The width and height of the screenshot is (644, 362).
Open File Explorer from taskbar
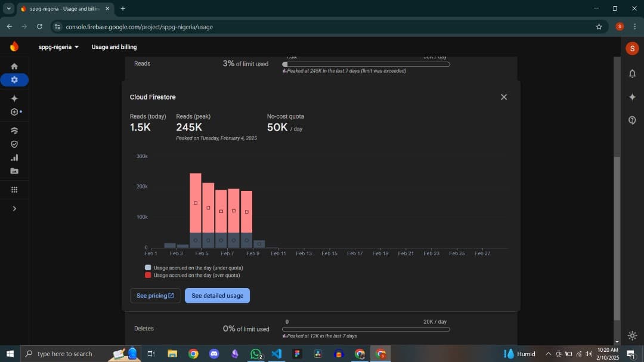click(x=172, y=354)
